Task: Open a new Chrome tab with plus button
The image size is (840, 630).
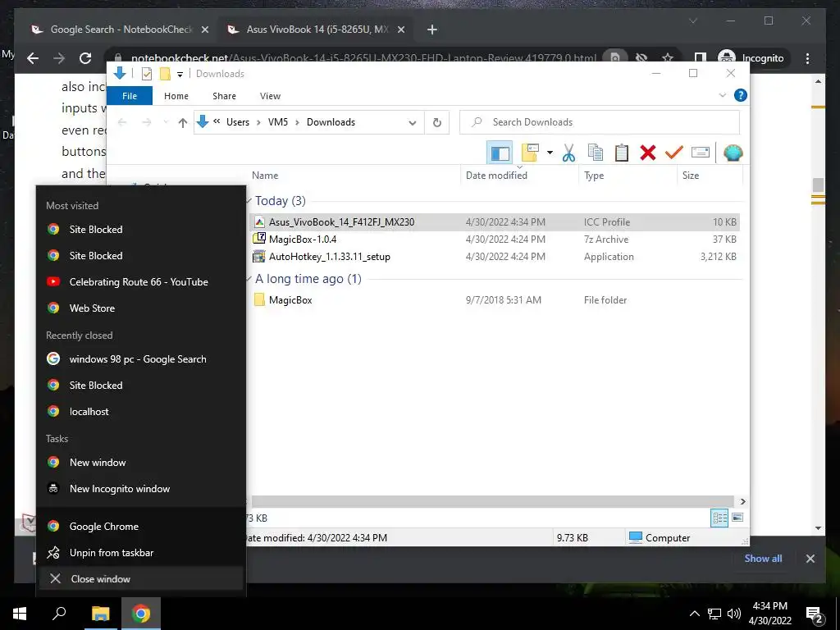Action: point(432,30)
